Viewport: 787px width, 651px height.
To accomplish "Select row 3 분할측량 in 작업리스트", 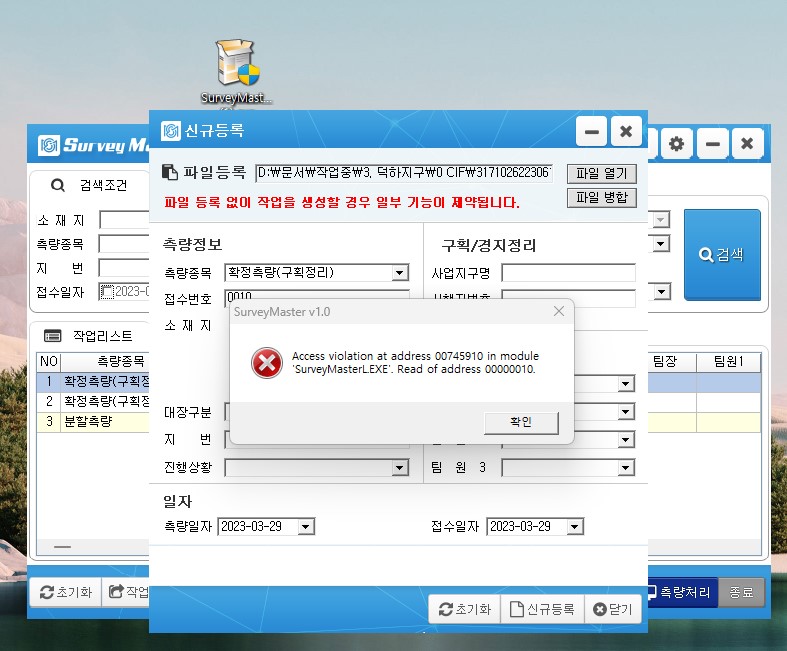I will tap(93, 422).
